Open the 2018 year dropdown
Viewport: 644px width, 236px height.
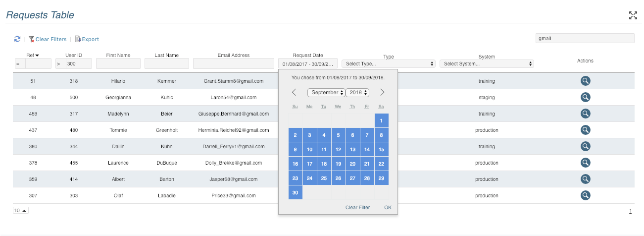click(357, 93)
